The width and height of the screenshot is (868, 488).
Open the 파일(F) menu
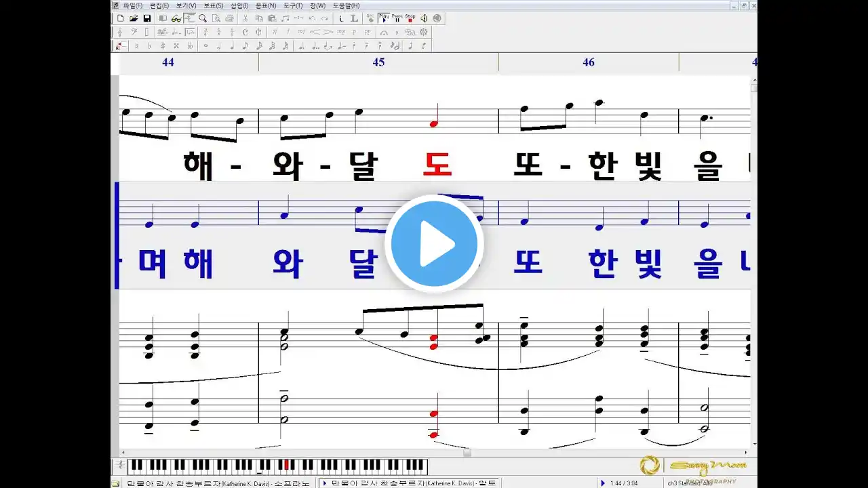(x=132, y=5)
